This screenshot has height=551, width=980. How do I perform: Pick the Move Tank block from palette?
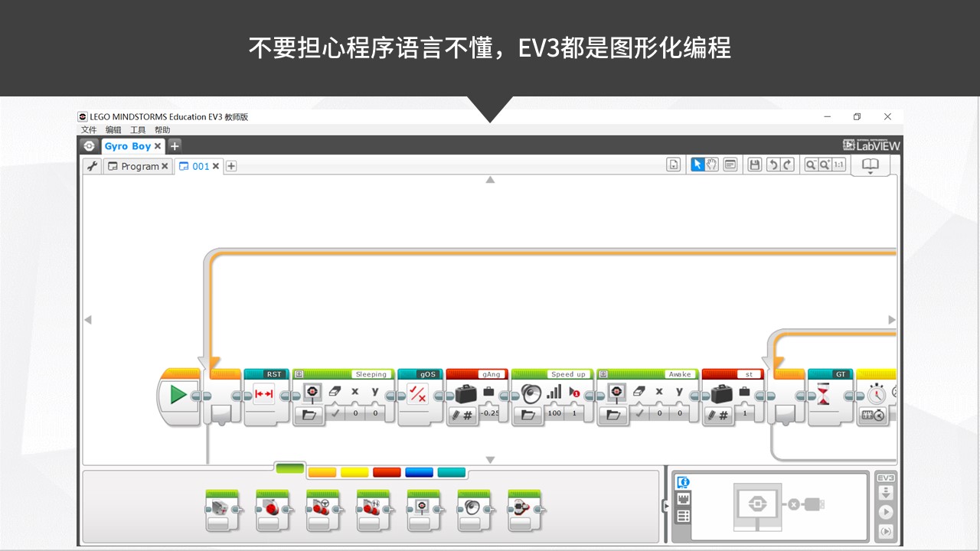[x=374, y=510]
